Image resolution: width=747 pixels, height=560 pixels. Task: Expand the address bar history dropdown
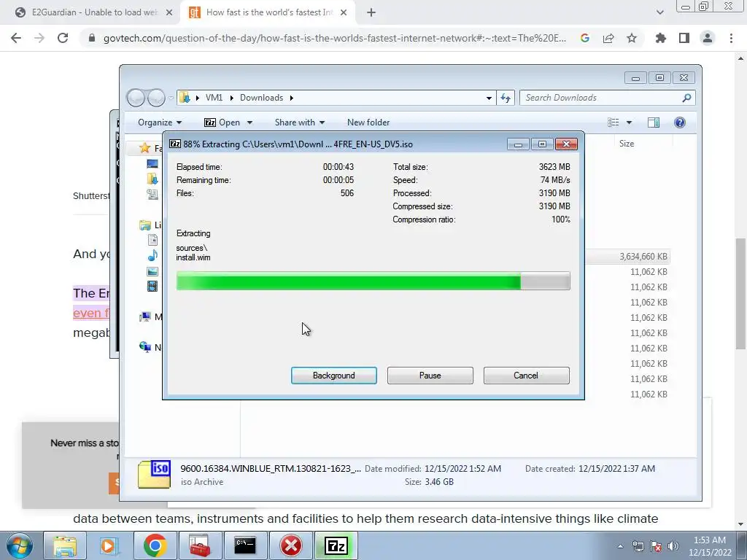[489, 98]
